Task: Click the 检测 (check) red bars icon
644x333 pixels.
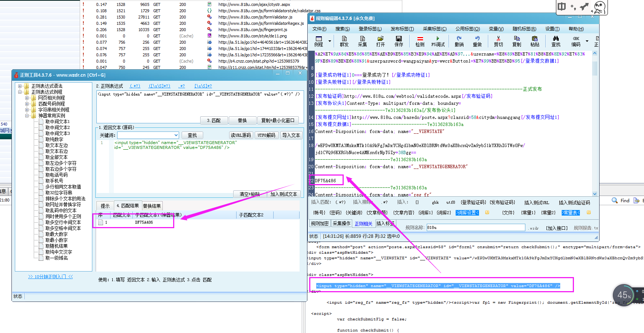Action: (x=420, y=41)
